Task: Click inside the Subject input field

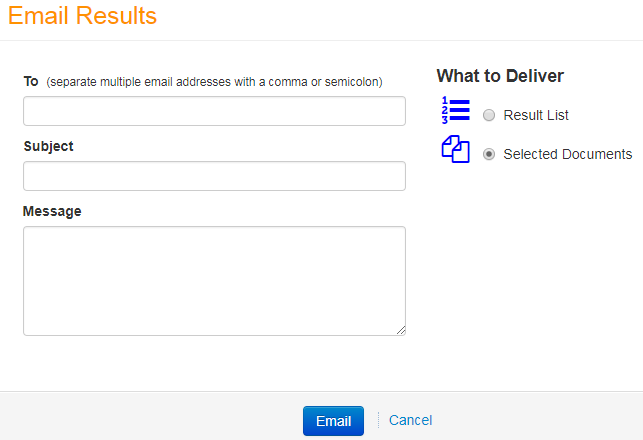Action: 214,176
